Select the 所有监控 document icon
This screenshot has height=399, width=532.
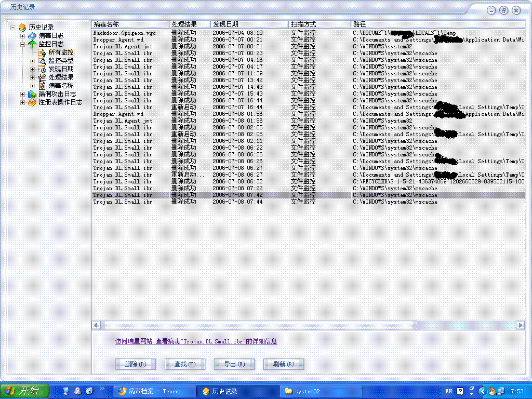(x=42, y=52)
